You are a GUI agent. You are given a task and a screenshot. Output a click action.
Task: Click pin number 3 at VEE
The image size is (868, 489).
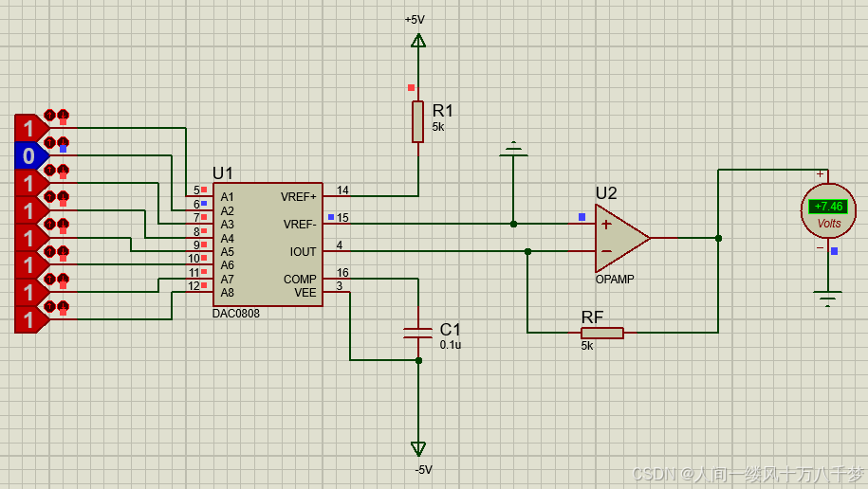coord(340,286)
